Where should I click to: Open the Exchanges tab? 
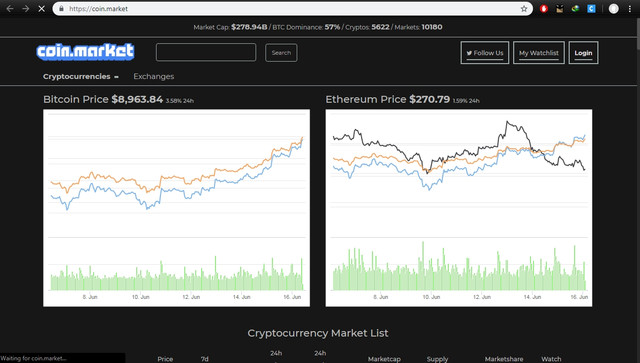153,76
